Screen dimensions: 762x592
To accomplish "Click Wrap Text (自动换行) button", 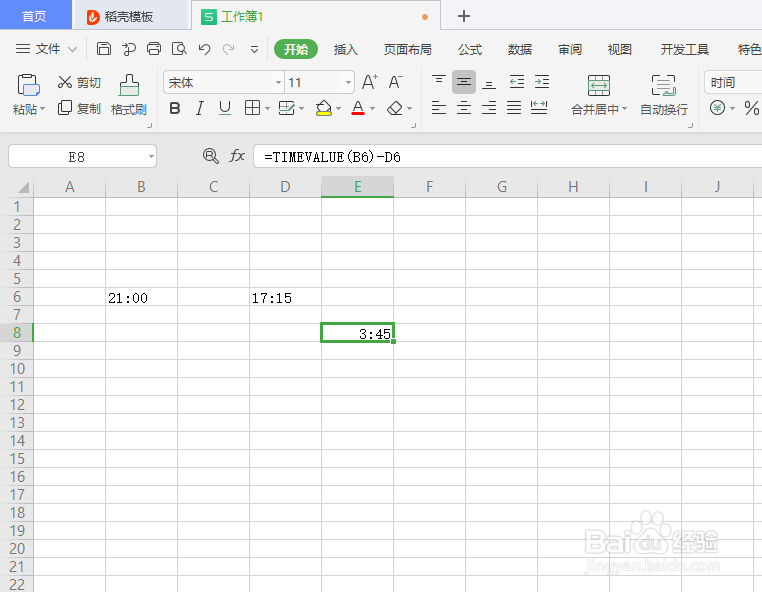I will coord(663,95).
